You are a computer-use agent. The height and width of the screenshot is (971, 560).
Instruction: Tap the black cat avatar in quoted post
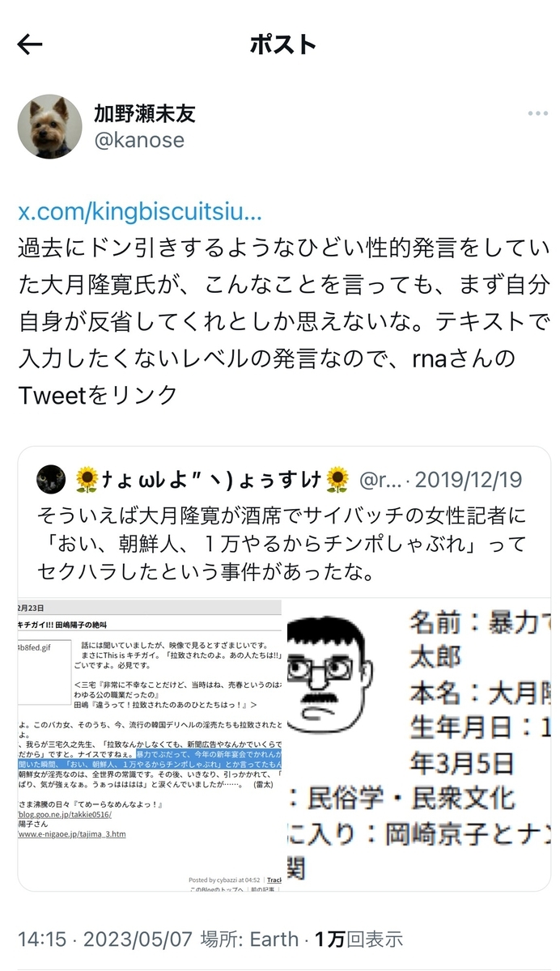tap(52, 480)
